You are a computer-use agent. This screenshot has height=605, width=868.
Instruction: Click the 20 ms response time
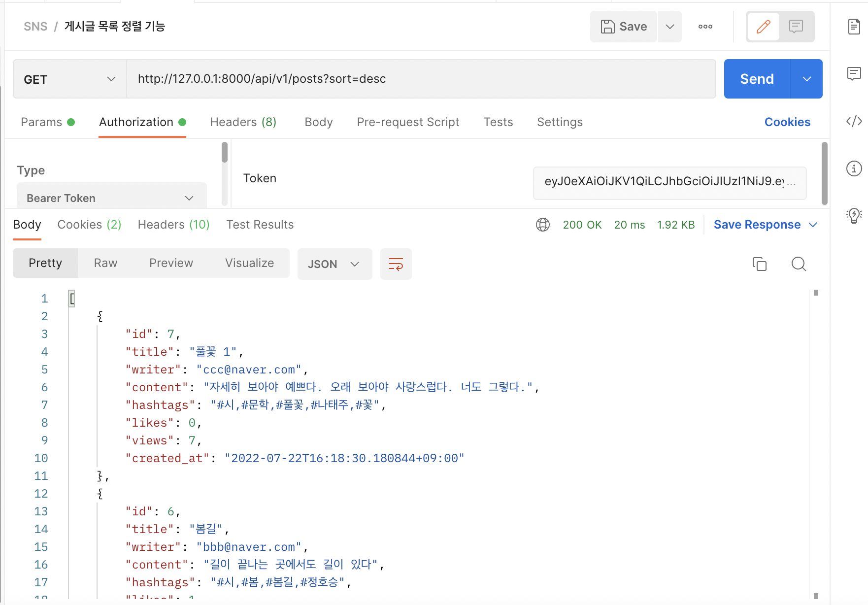pyautogui.click(x=630, y=225)
